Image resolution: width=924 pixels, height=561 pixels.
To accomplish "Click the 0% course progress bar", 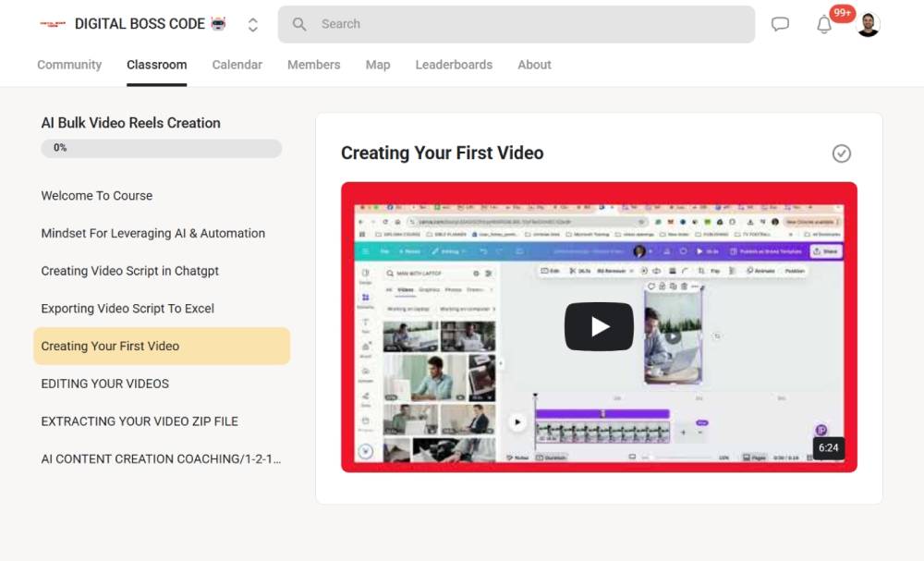I will click(x=161, y=148).
